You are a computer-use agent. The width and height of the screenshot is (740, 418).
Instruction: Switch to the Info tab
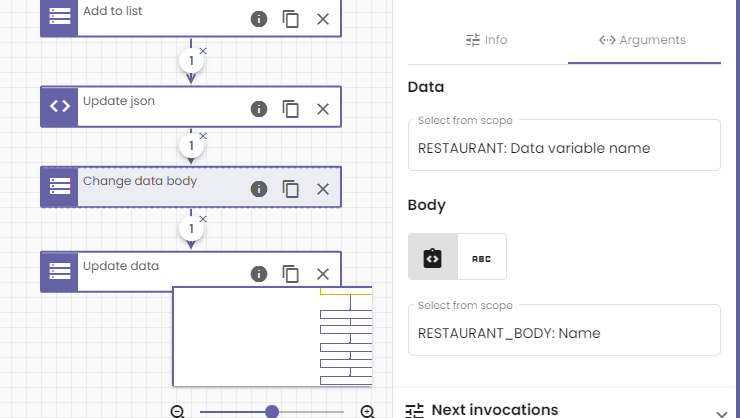[487, 40]
